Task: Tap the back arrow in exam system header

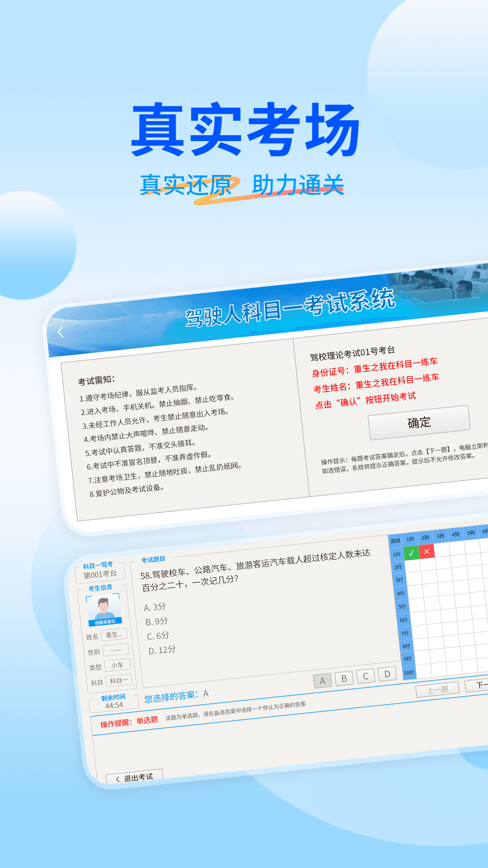Action: [61, 332]
